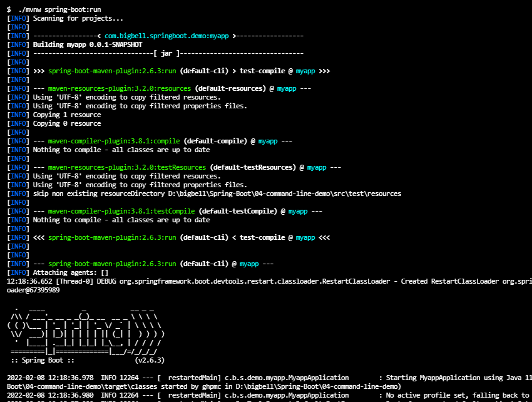Click 'org.springframework.boot.devtools.restart.classloader.RestartClassLoader' class name
532x402 pixels.
click(x=255, y=282)
